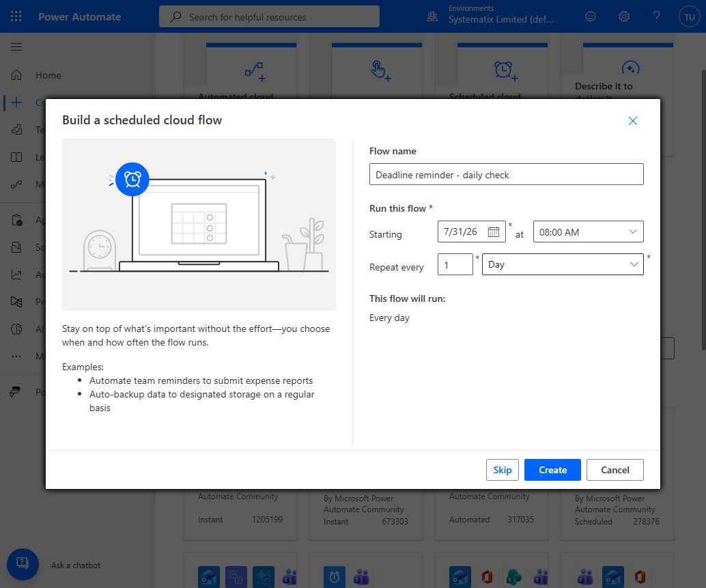Close the scheduled cloud flow dialog
Viewport: 706px width, 588px height.
click(633, 121)
